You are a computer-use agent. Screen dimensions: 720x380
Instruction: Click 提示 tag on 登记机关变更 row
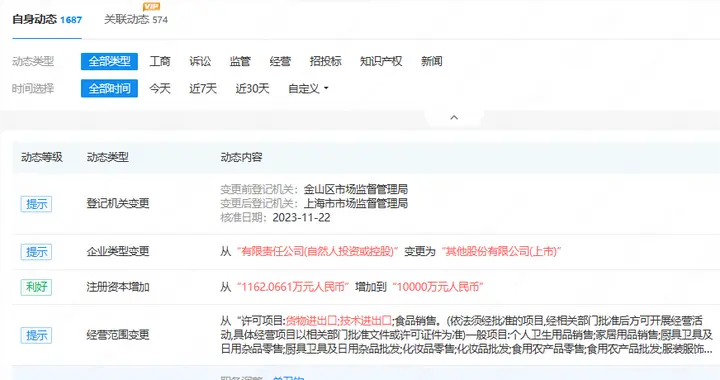pos(36,204)
